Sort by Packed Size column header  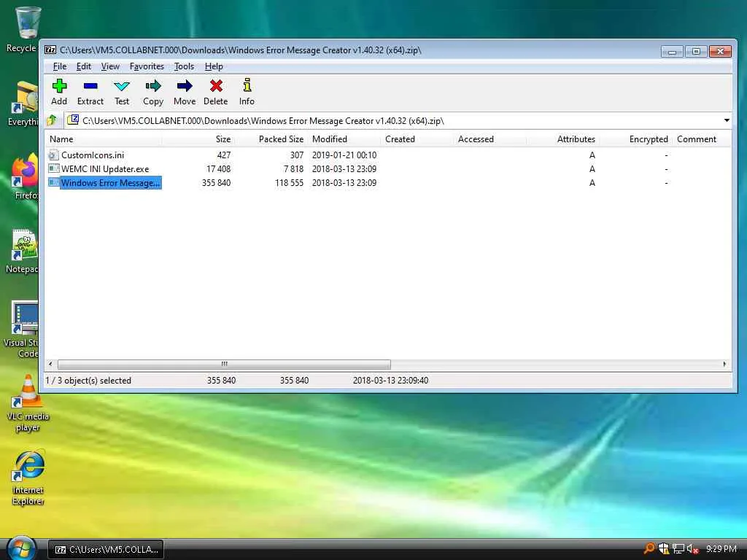coord(271,139)
